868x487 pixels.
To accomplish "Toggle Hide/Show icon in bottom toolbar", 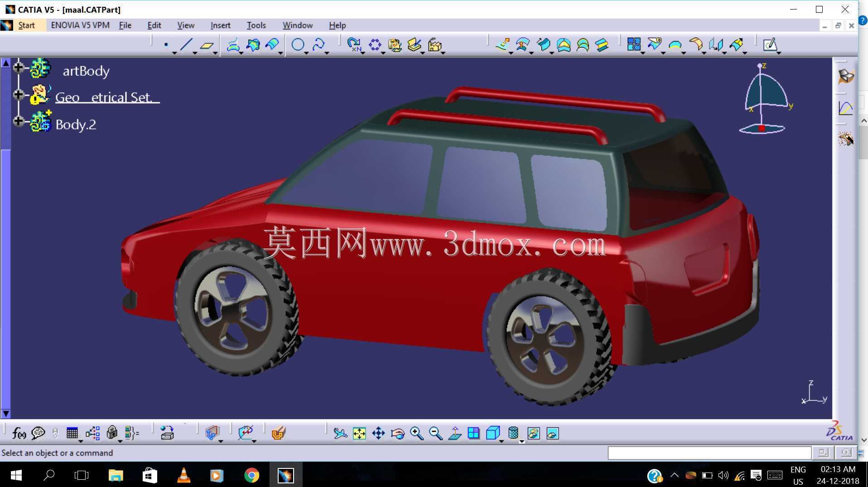I will coord(534,433).
